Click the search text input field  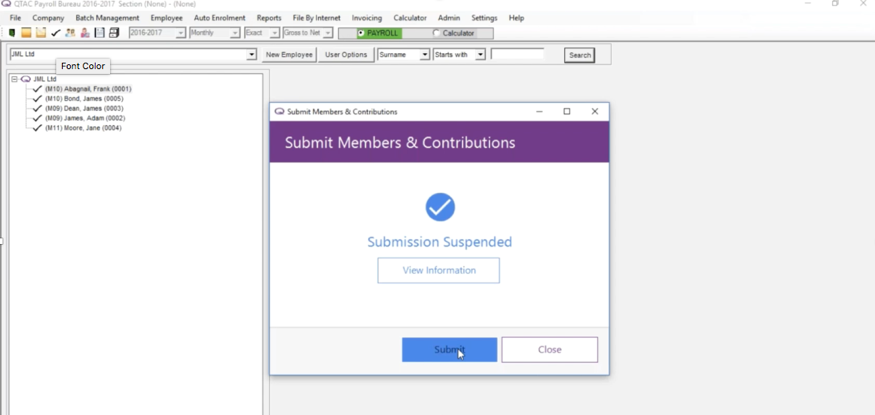click(x=517, y=55)
